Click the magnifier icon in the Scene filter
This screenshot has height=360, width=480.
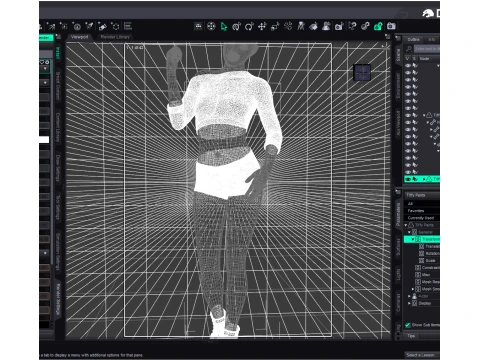[x=409, y=49]
